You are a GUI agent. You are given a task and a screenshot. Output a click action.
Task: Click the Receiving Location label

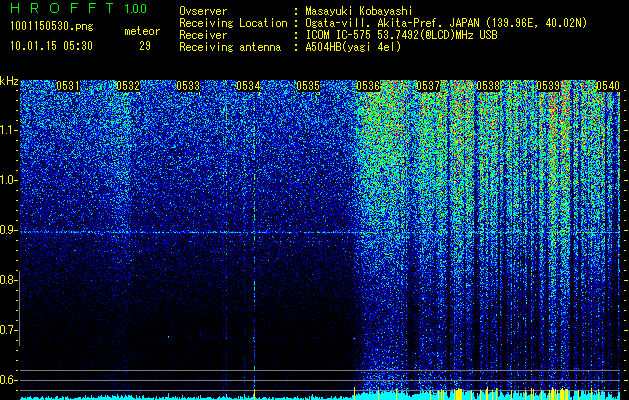[x=233, y=23]
